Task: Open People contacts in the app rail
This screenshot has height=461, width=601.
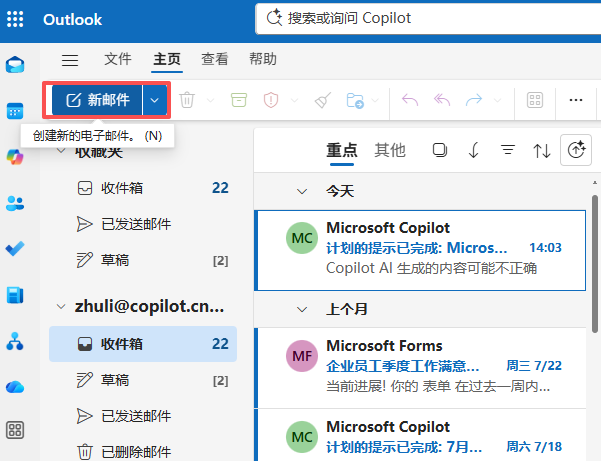Action: coord(15,203)
